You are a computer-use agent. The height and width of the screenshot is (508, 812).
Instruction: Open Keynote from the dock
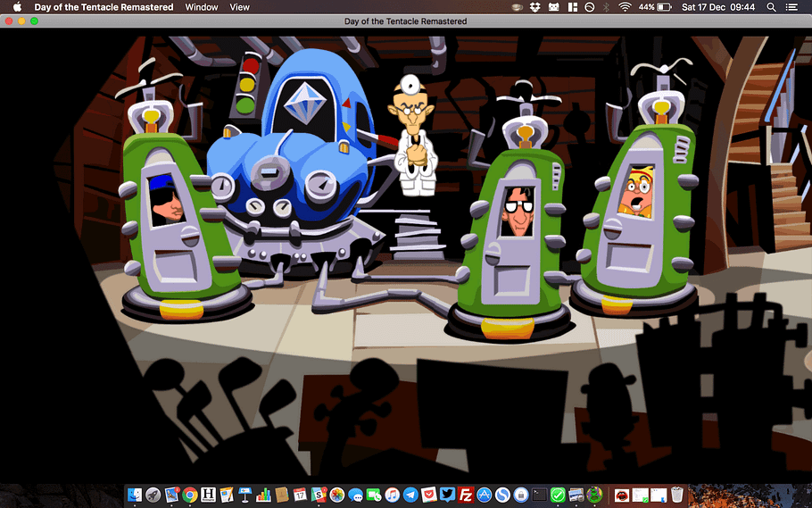[245, 495]
